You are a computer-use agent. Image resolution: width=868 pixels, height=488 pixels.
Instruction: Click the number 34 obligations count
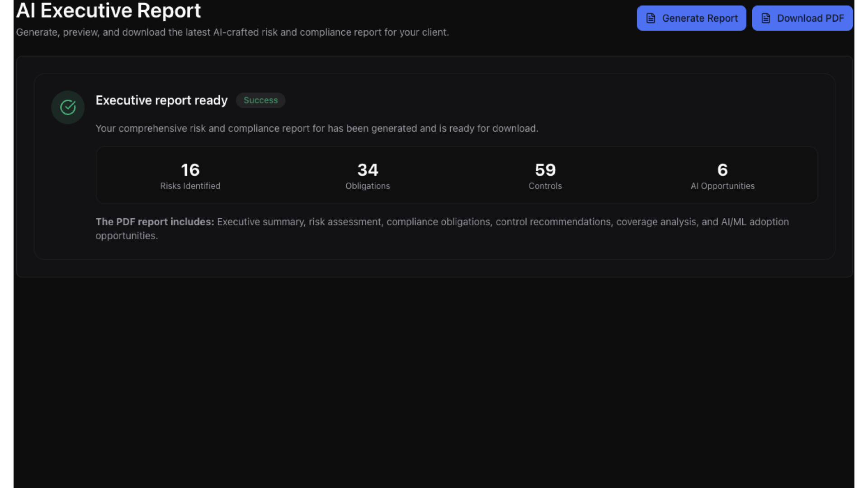click(x=368, y=170)
